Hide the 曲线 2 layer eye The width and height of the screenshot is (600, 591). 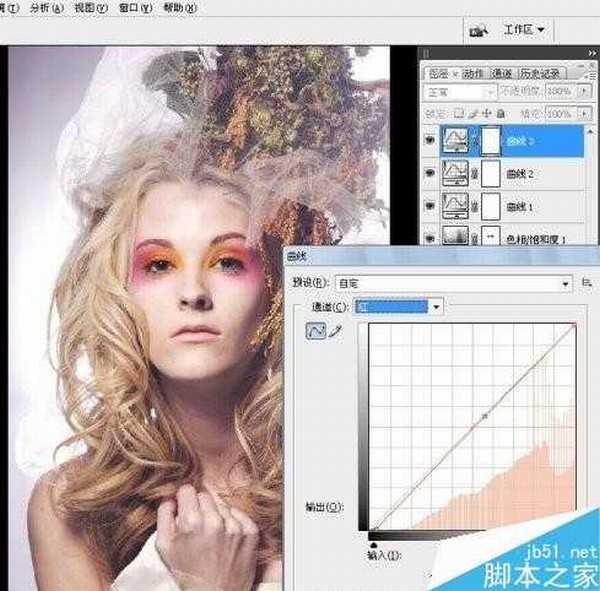point(430,173)
